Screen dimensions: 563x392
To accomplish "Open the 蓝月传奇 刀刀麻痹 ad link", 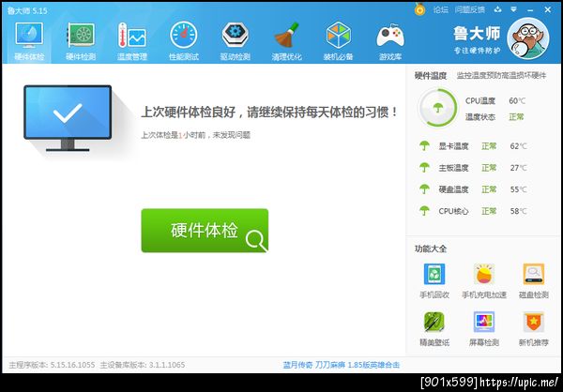I will [x=342, y=365].
